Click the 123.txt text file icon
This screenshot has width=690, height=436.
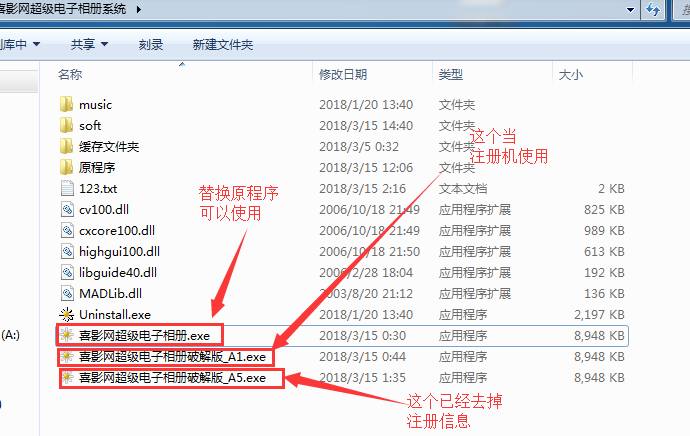[x=67, y=188]
